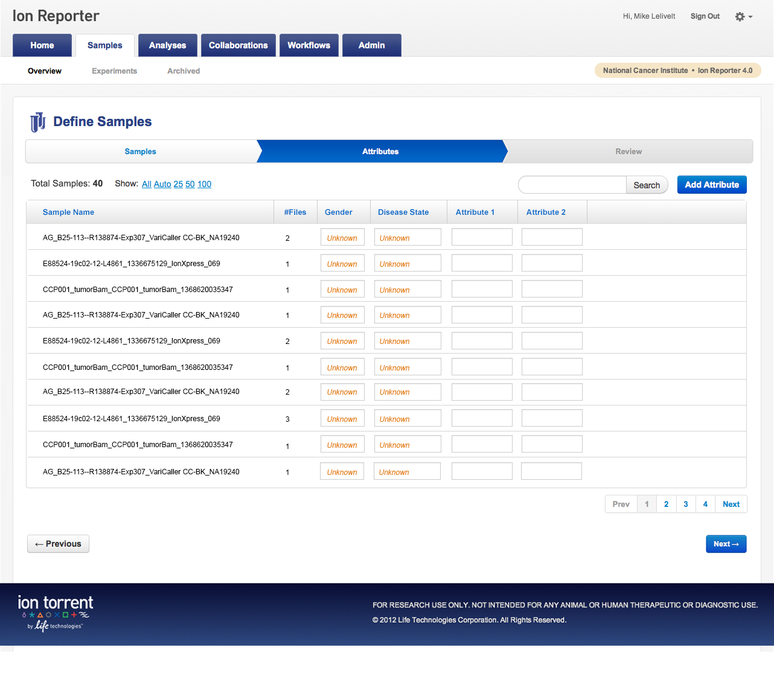This screenshot has width=774, height=700.
Task: Click the National Cancer Institute badge
Action: pyautogui.click(x=677, y=71)
